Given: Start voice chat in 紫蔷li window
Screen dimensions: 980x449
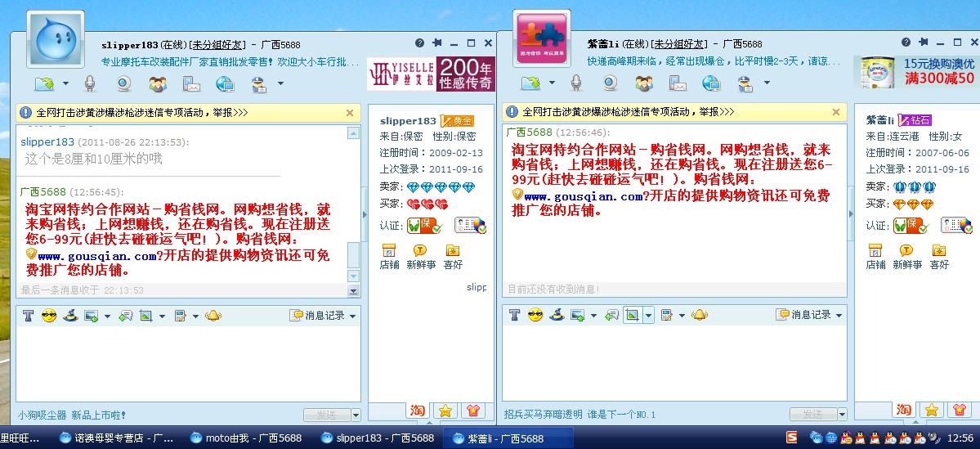Looking at the screenshot, I should [x=576, y=83].
